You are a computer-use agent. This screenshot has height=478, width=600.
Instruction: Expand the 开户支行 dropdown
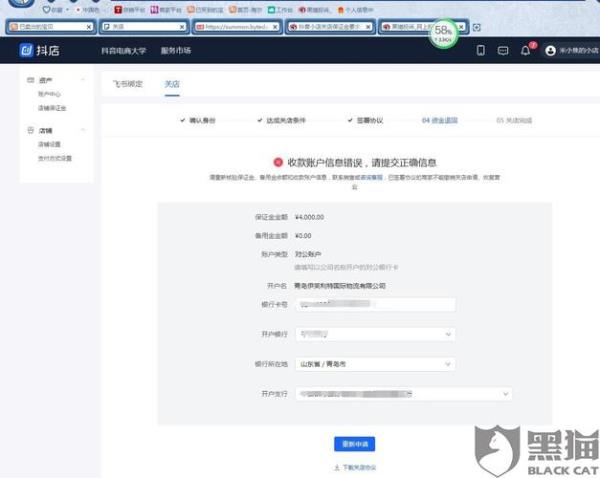click(x=405, y=394)
